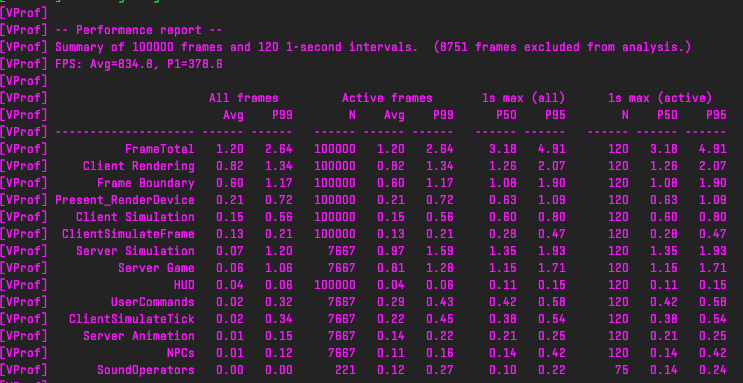Click the "All frames" column group header
This screenshot has height=383, width=743.
pyautogui.click(x=244, y=98)
